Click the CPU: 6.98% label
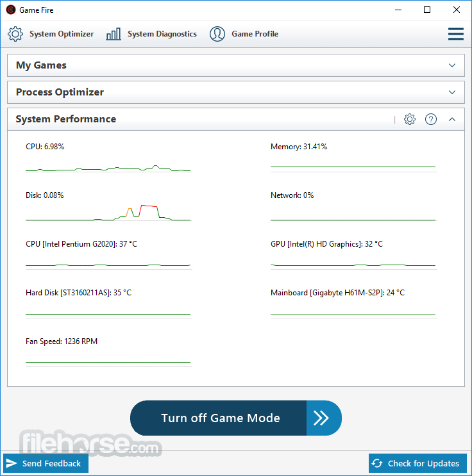This screenshot has width=472, height=476. click(x=45, y=147)
